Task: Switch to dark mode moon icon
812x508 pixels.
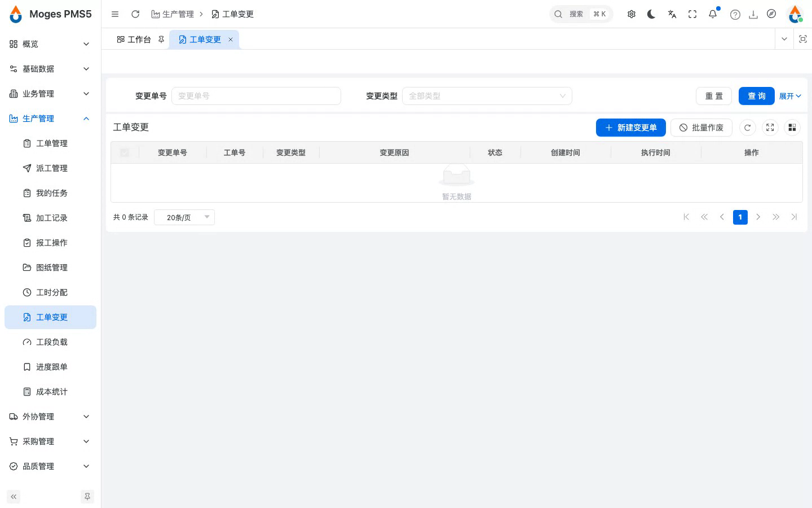Action: [651, 14]
